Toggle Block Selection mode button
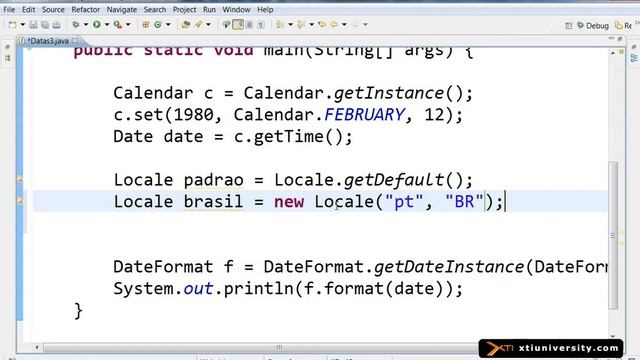 coord(249,25)
